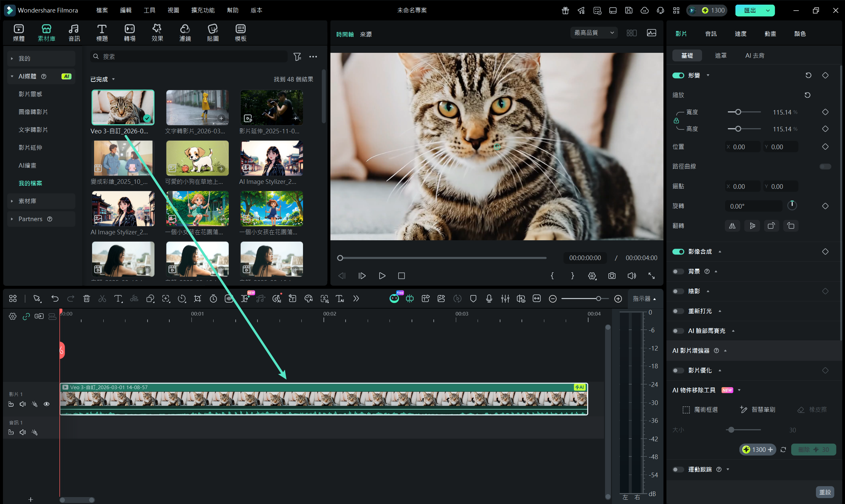Enable the 陰影 shadow toggle
This screenshot has width=845, height=504.
click(678, 291)
